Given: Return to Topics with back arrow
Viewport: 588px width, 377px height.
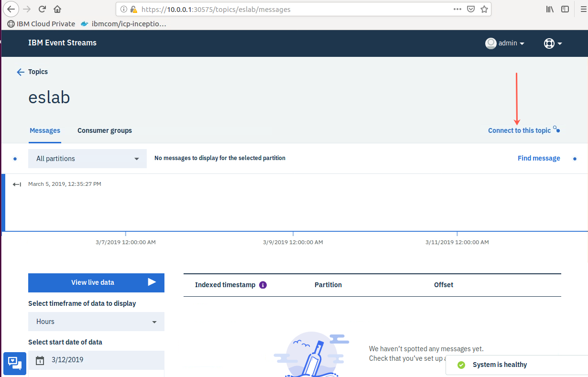Looking at the screenshot, I should 21,72.
